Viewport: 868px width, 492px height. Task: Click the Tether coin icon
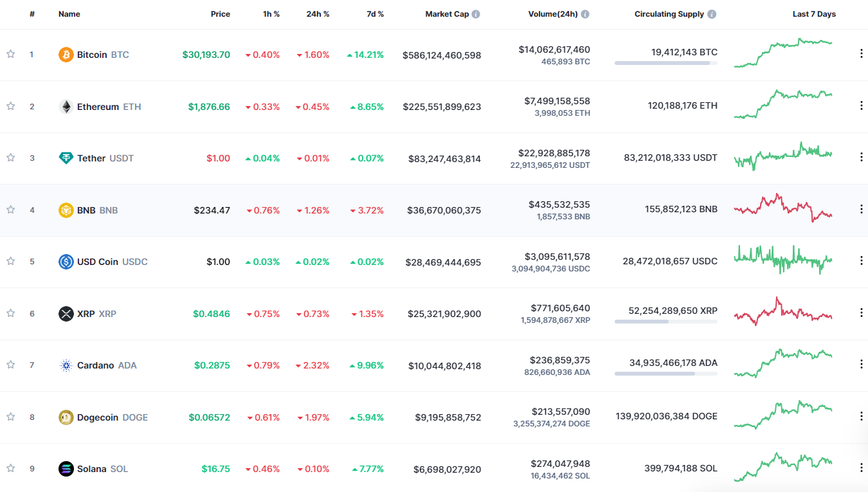point(65,158)
